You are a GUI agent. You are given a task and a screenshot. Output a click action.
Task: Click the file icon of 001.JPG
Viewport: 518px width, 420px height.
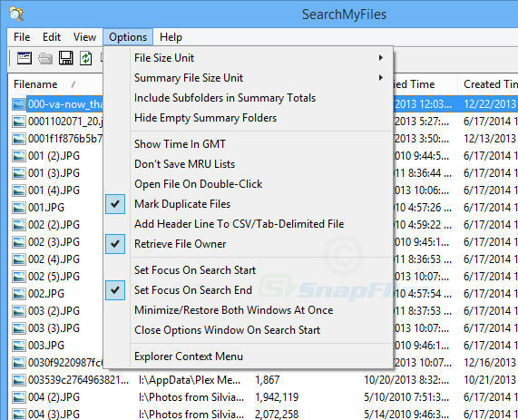[19, 208]
